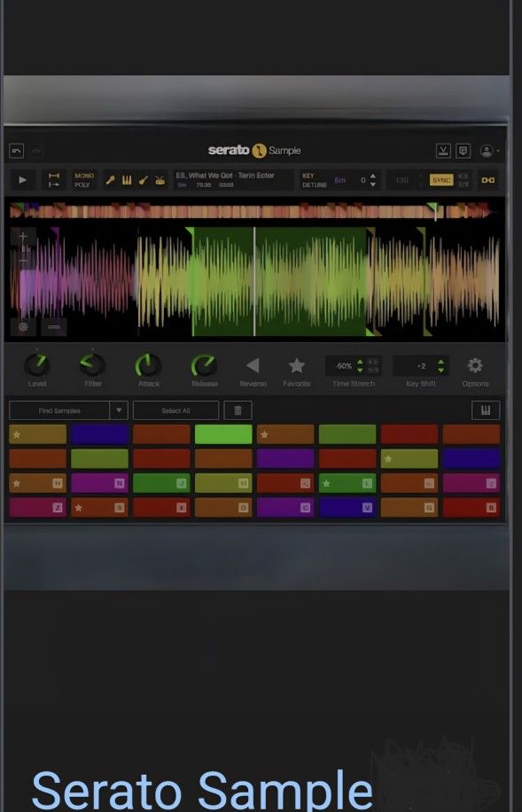Trigger the olive pad labeled M
This screenshot has width=522, height=812.
pos(223,483)
